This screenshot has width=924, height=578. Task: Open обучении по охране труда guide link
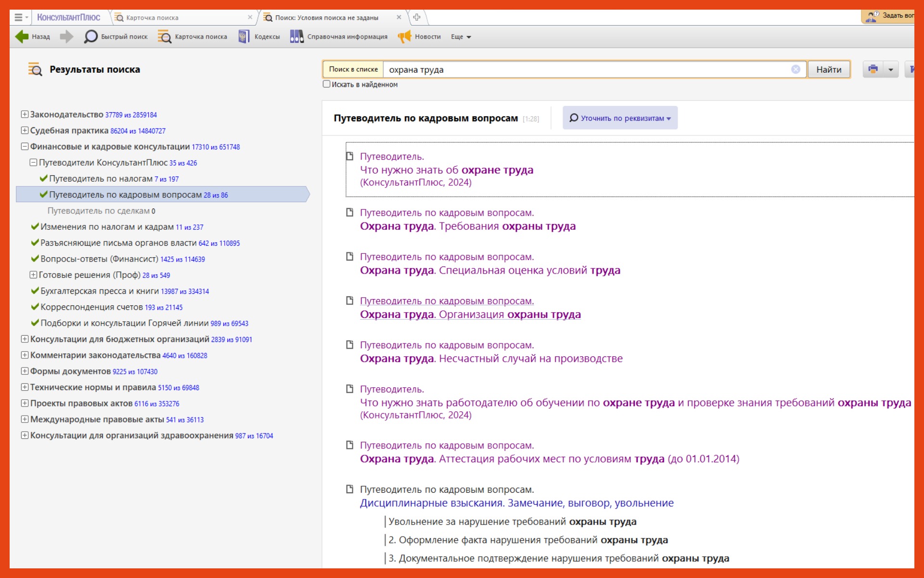(x=635, y=403)
